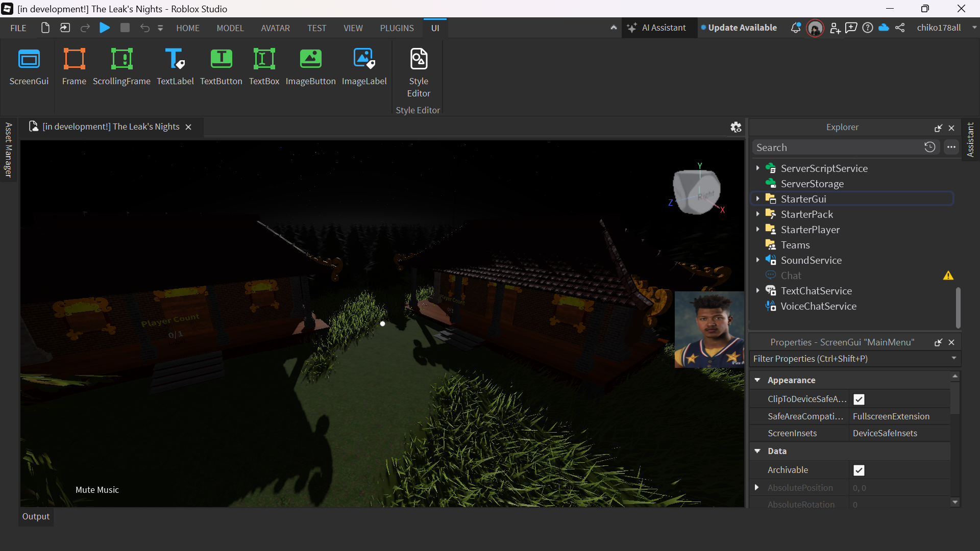Open the Output panel tab
The image size is (980, 551).
pos(35,516)
